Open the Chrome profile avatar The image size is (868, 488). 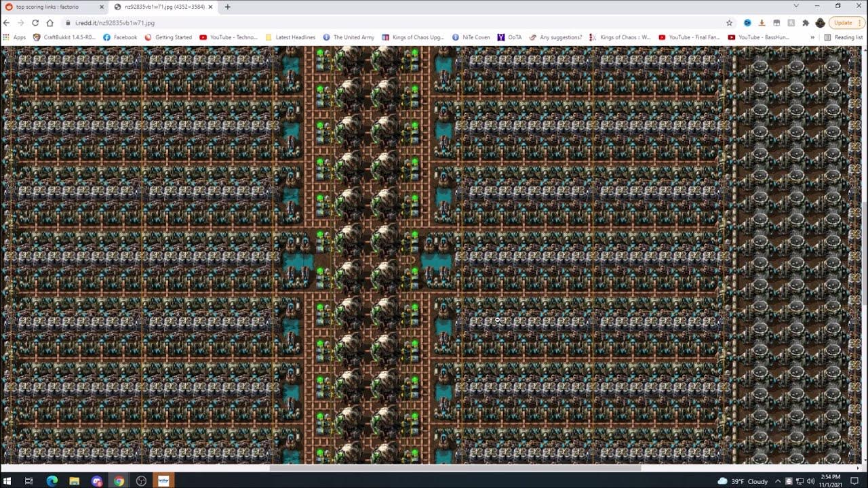coord(820,22)
